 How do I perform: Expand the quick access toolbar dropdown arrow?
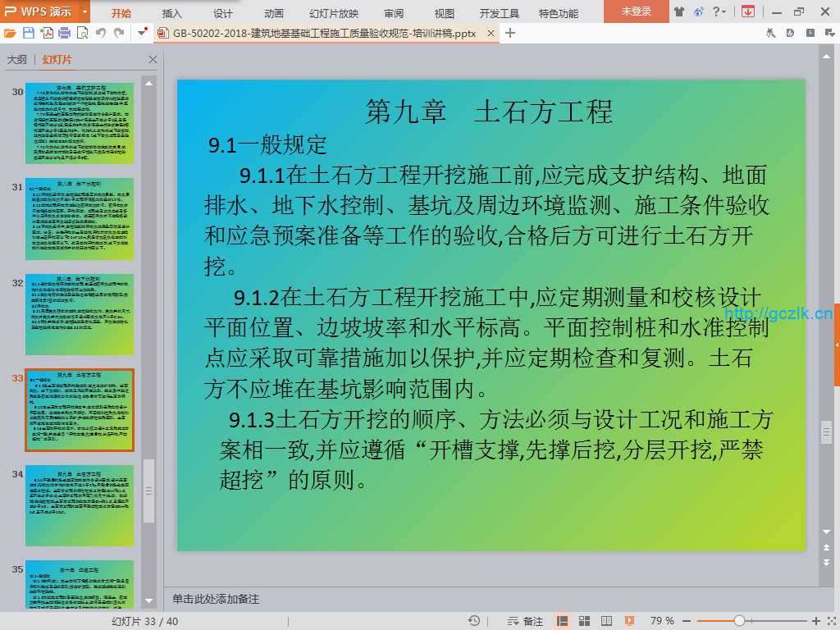[143, 33]
